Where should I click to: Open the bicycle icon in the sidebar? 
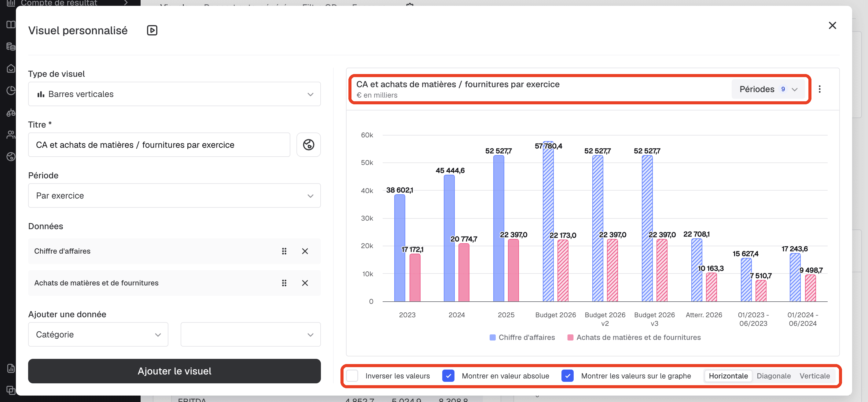tap(11, 112)
